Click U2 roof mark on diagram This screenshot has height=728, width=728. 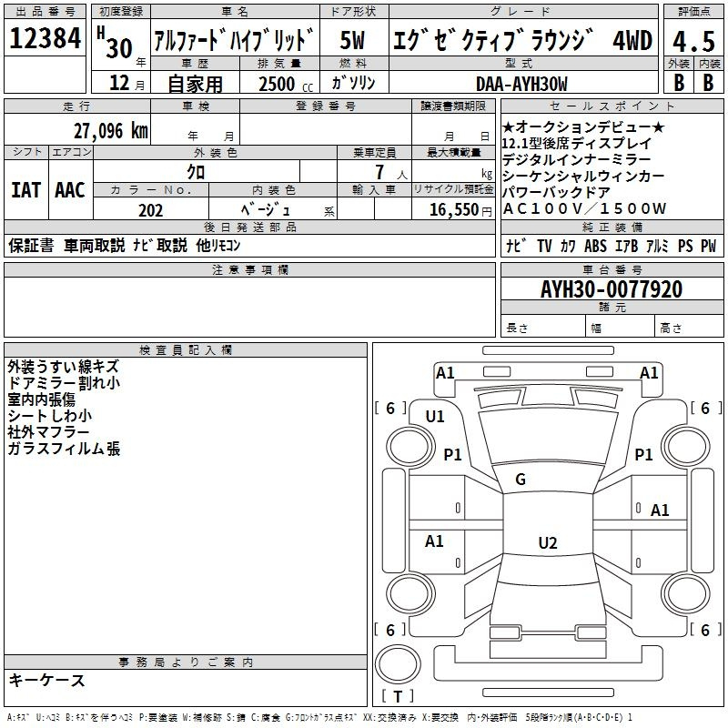[548, 542]
